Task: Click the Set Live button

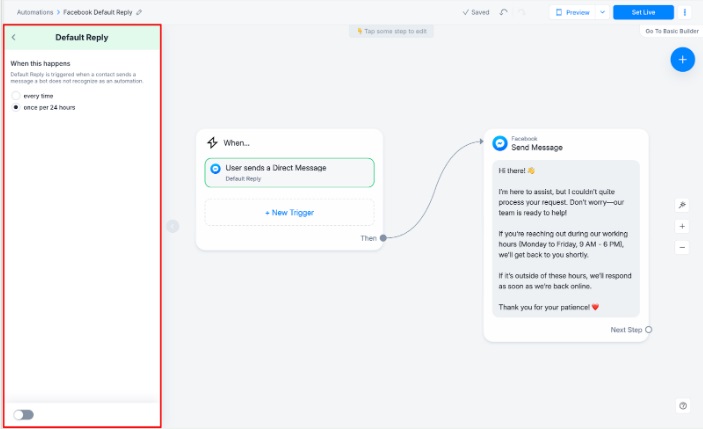Action: coord(643,12)
